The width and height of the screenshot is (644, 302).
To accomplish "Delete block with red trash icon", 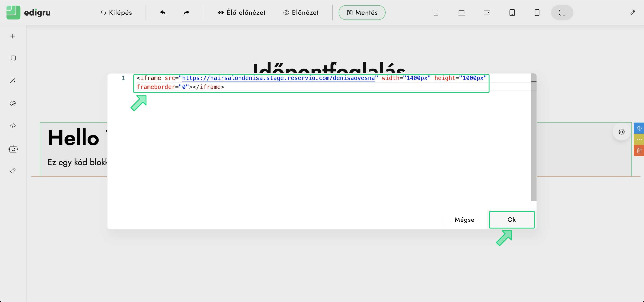I will [639, 151].
